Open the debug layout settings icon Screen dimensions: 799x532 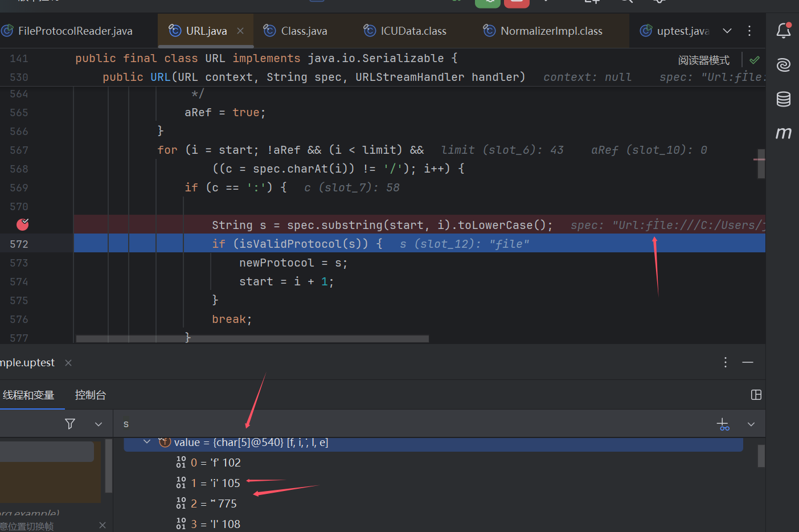[756, 395]
